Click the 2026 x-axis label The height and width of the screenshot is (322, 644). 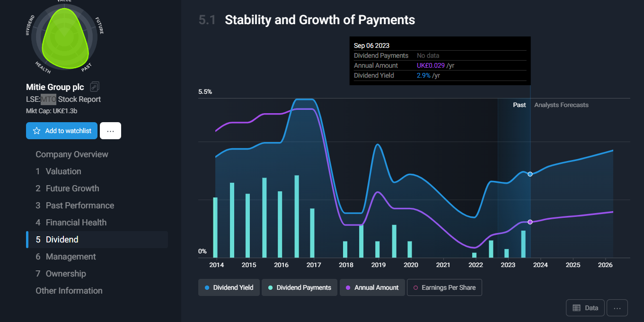coord(605,265)
